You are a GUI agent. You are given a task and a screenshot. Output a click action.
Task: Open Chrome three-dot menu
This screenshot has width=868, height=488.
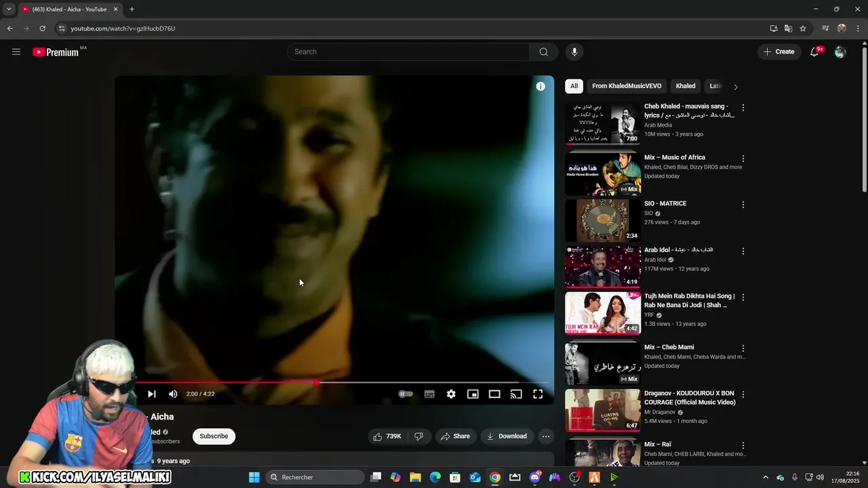pyautogui.click(x=858, y=28)
